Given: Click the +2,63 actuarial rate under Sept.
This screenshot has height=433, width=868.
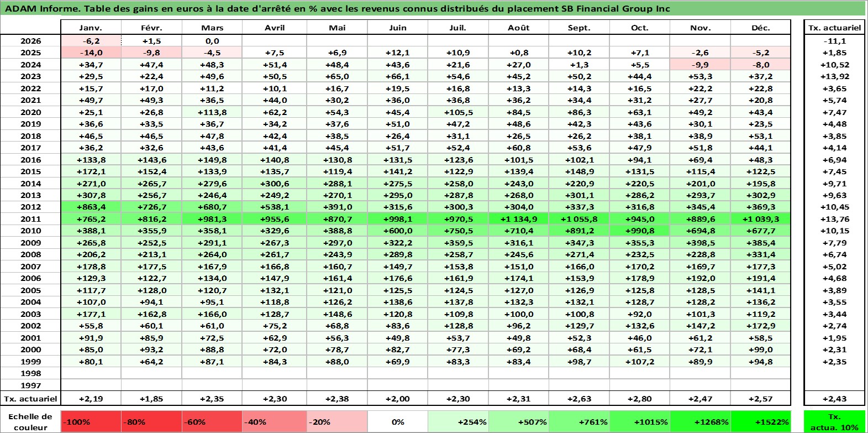Looking at the screenshot, I should (579, 399).
